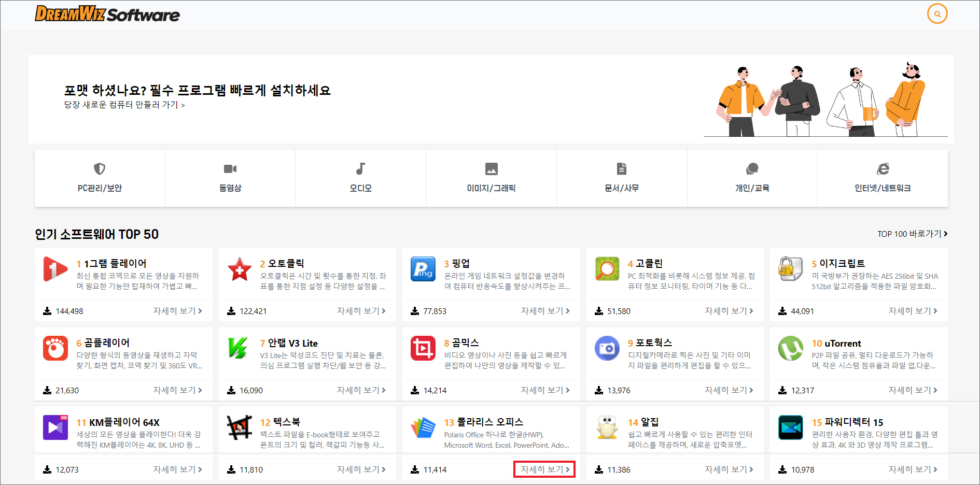The height and width of the screenshot is (485, 980).
Task: Open 자세히 보기 for uTorrent
Action: [913, 390]
